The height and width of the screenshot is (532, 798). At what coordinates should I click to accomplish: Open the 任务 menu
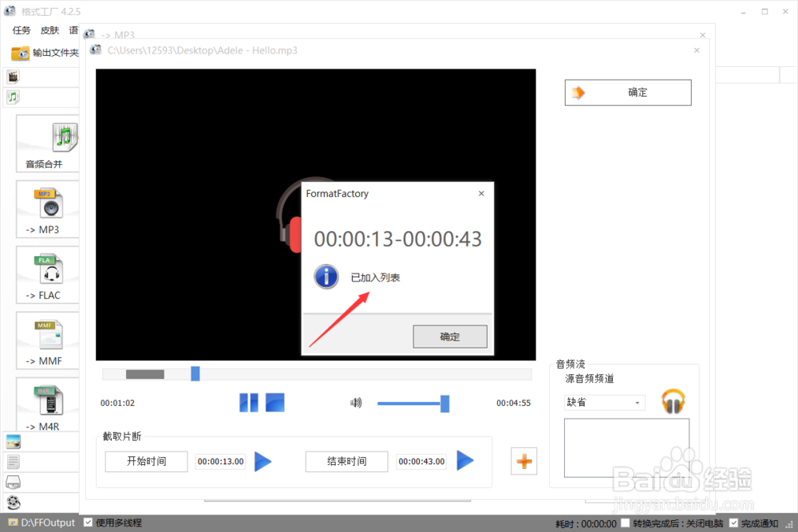point(22,30)
